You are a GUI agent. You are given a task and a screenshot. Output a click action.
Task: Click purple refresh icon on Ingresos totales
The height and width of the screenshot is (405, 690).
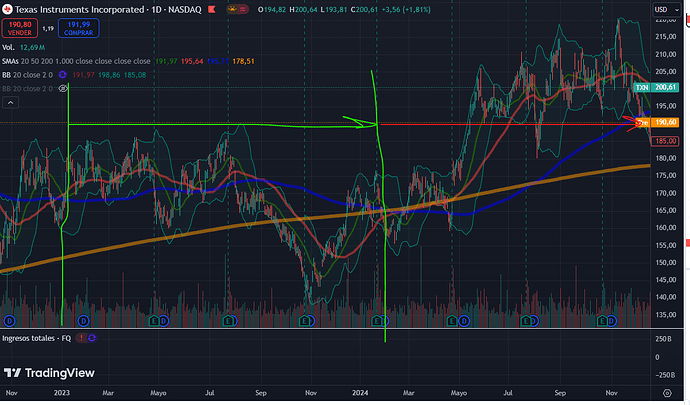[92, 338]
